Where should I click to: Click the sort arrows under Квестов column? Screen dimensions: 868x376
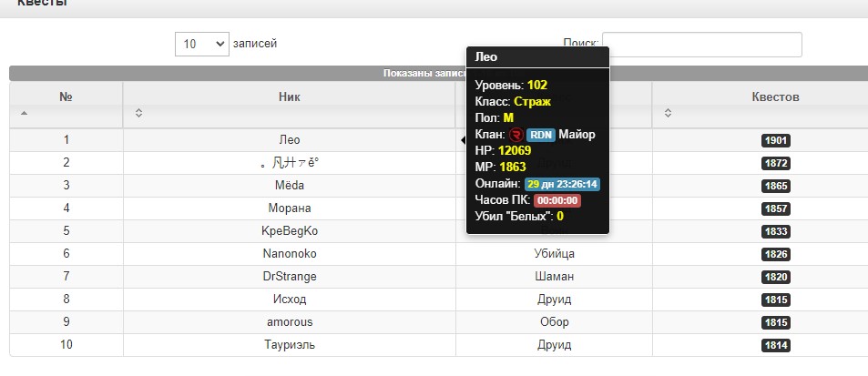(x=669, y=114)
